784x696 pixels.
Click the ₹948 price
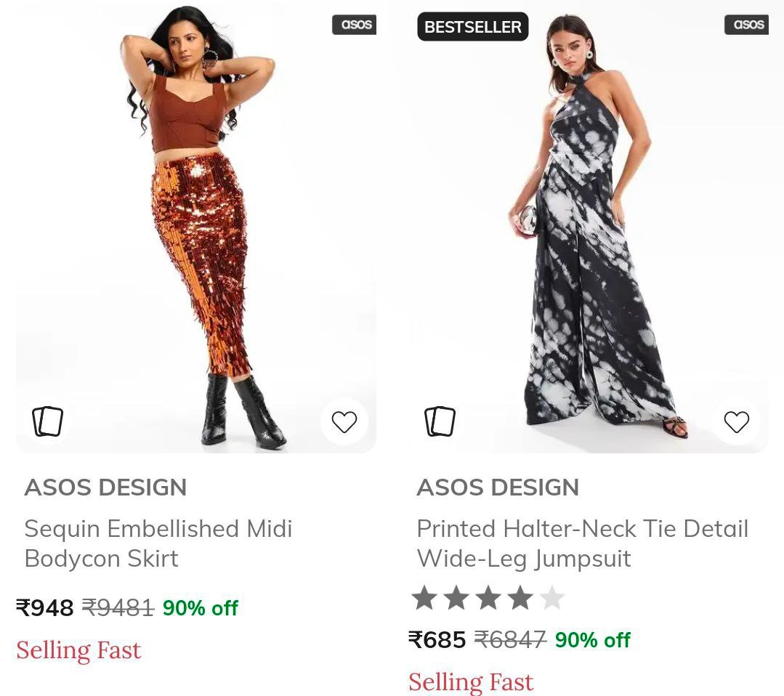click(45, 607)
